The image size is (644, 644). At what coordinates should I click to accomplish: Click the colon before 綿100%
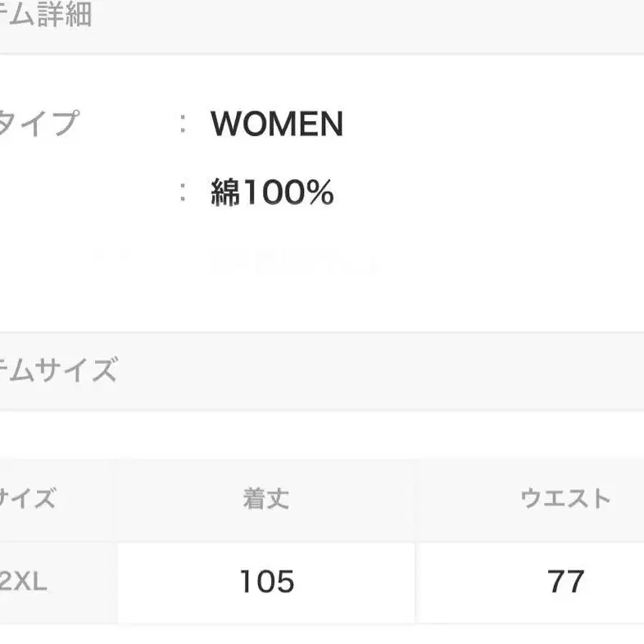[x=183, y=193]
